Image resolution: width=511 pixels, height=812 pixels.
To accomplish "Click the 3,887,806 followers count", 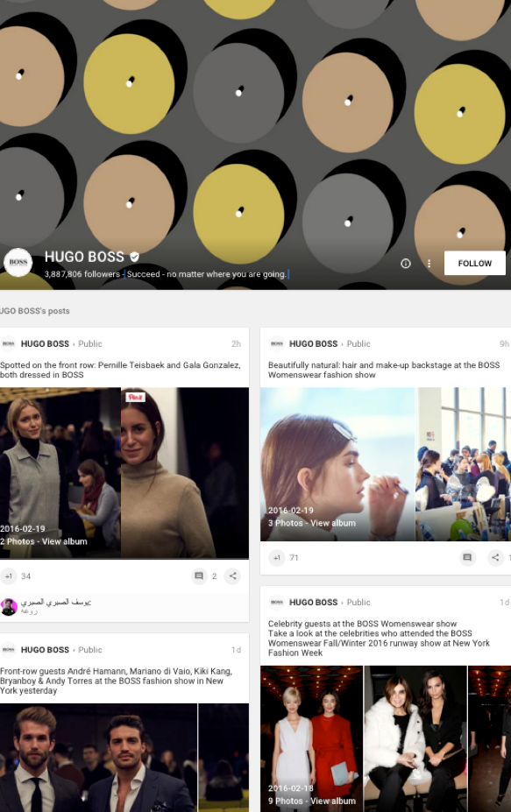I will [82, 274].
